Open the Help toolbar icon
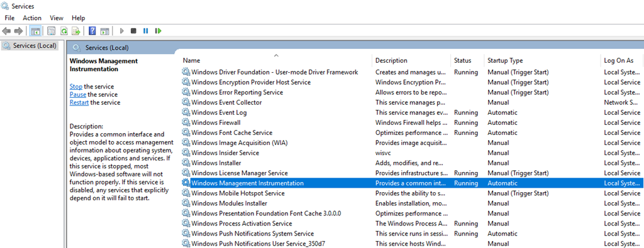The height and width of the screenshot is (248, 644). point(92,31)
